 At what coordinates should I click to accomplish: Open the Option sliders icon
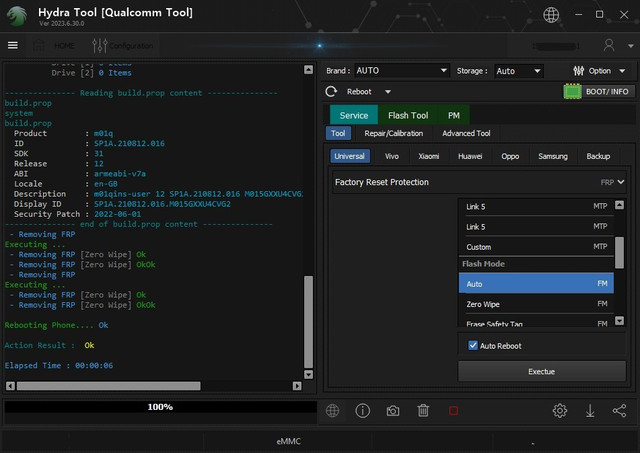578,71
